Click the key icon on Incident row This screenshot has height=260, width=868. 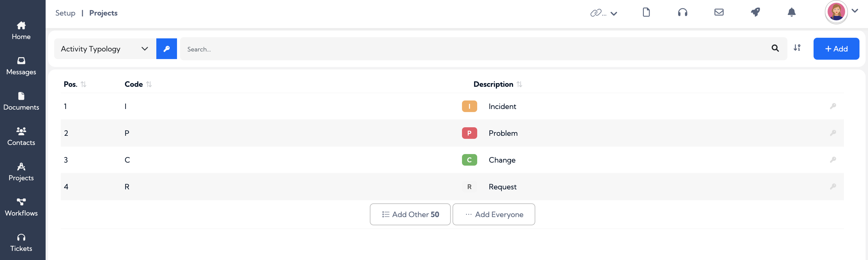(x=833, y=106)
